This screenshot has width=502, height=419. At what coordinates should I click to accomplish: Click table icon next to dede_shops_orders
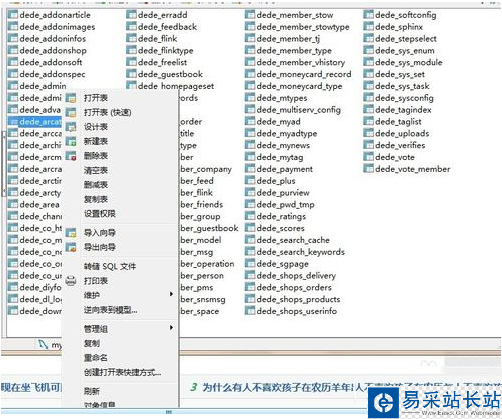tap(250, 287)
